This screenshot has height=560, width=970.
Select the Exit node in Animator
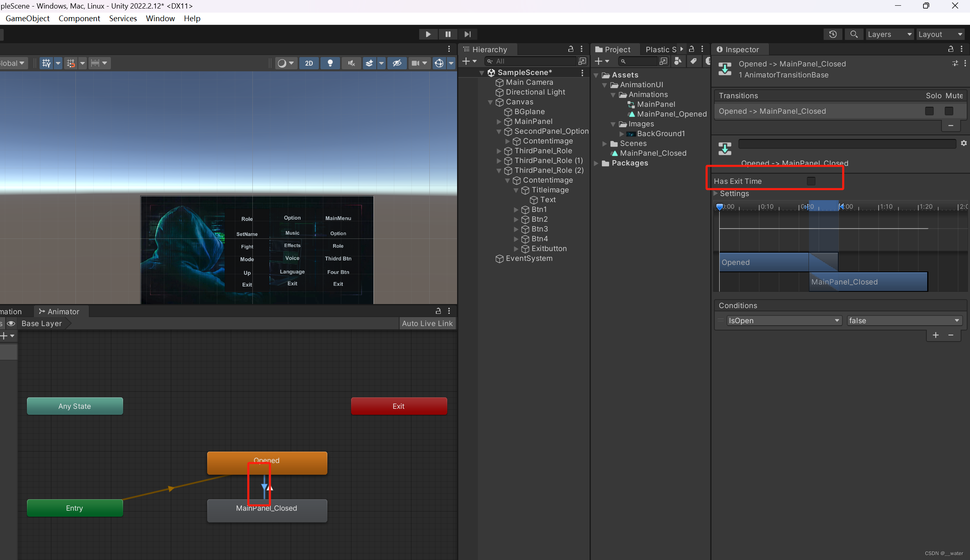(x=399, y=406)
